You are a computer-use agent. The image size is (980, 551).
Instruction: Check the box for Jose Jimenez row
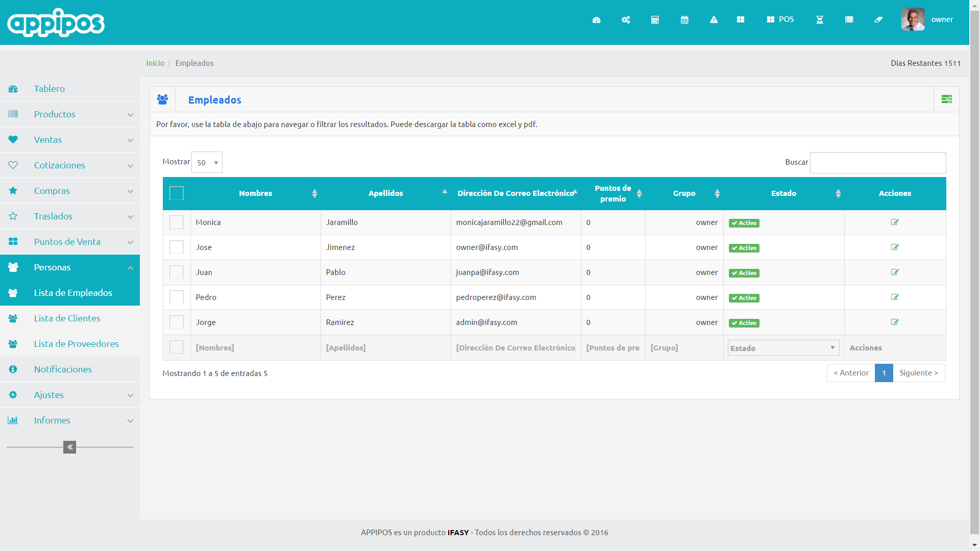(177, 247)
